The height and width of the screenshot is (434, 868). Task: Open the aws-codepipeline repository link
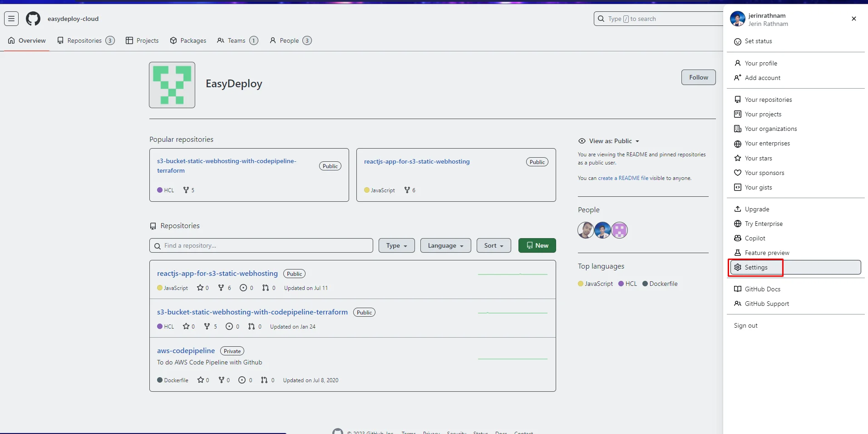[186, 350]
